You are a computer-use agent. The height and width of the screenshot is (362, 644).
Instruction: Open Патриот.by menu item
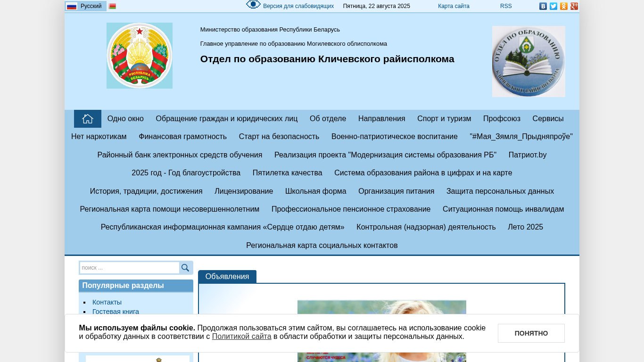click(x=528, y=155)
